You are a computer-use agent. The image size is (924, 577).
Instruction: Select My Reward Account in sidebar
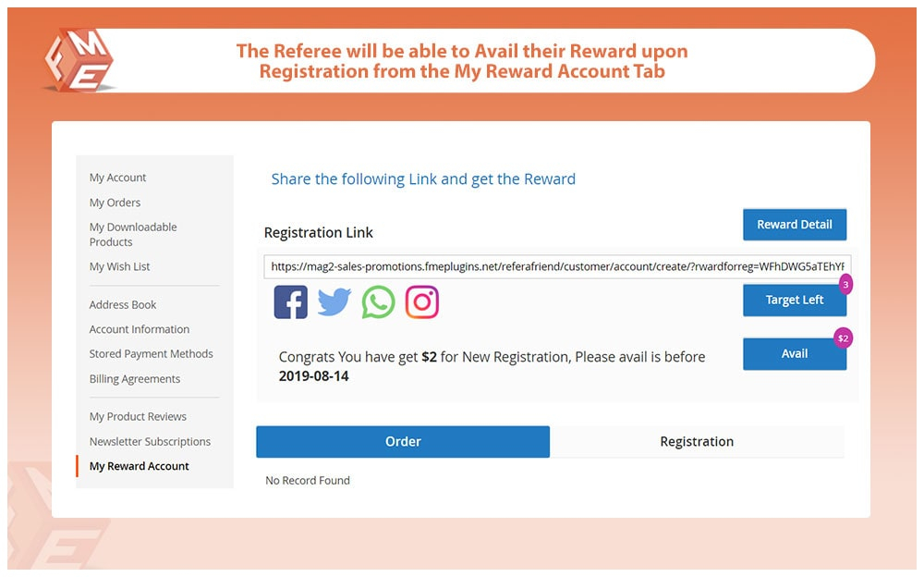click(x=140, y=466)
